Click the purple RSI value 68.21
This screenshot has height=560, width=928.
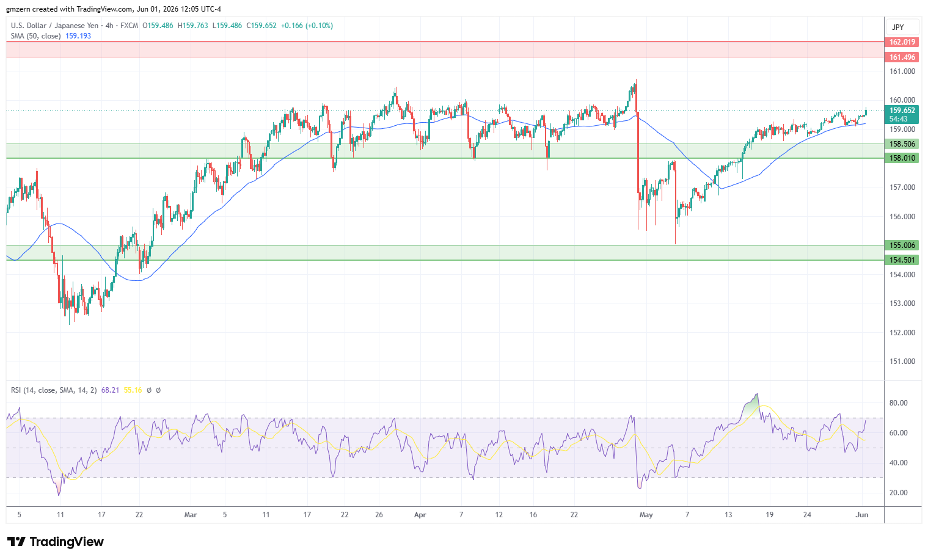coord(110,390)
